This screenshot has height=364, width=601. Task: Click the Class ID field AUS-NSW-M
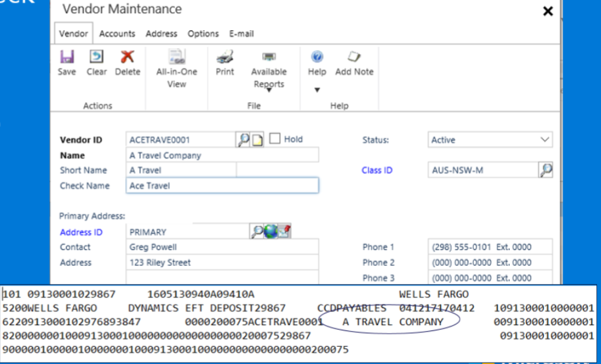483,170
